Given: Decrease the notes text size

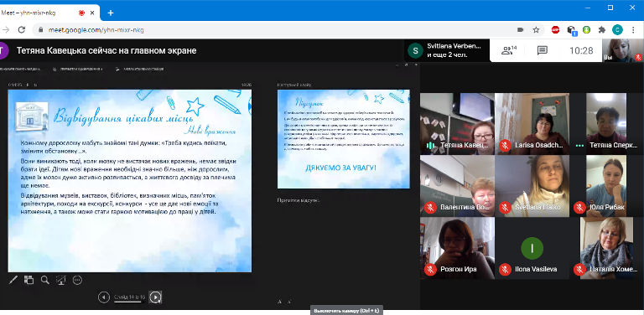Looking at the screenshot, I should click(289, 302).
